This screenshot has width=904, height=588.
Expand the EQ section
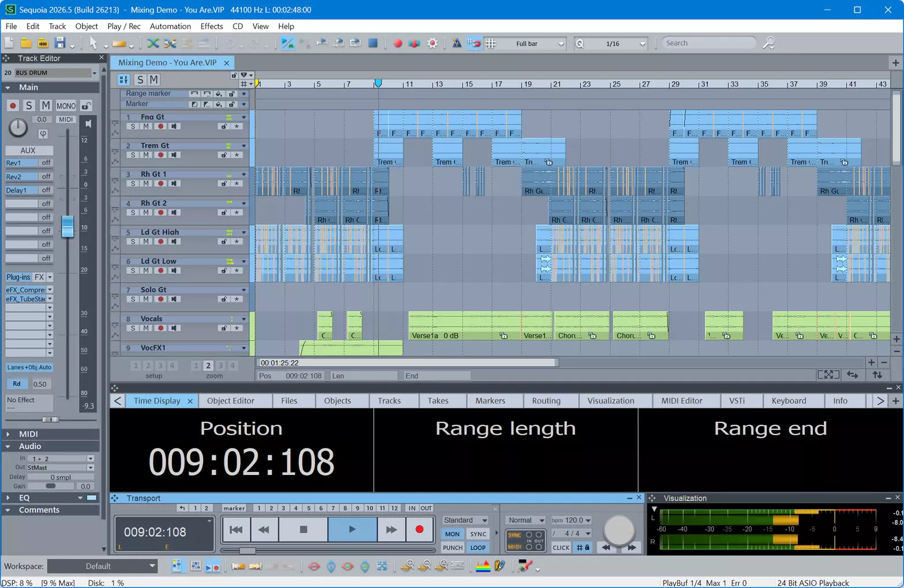(8, 498)
